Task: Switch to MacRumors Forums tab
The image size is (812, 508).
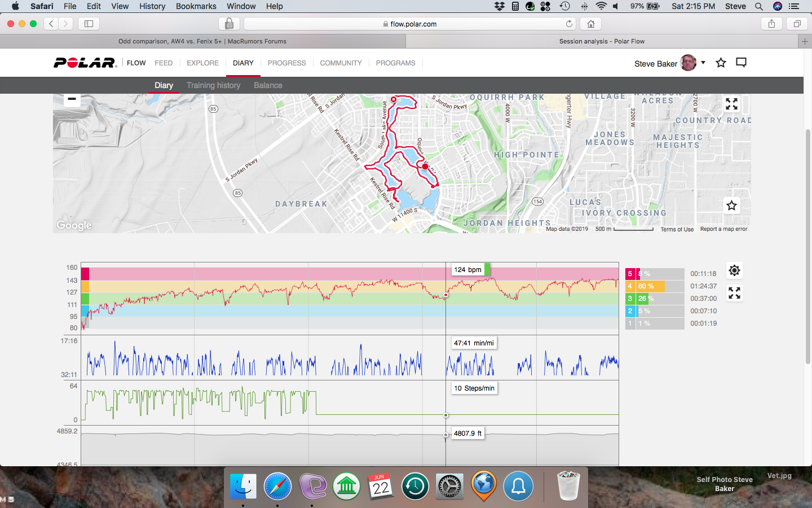Action: (x=202, y=41)
